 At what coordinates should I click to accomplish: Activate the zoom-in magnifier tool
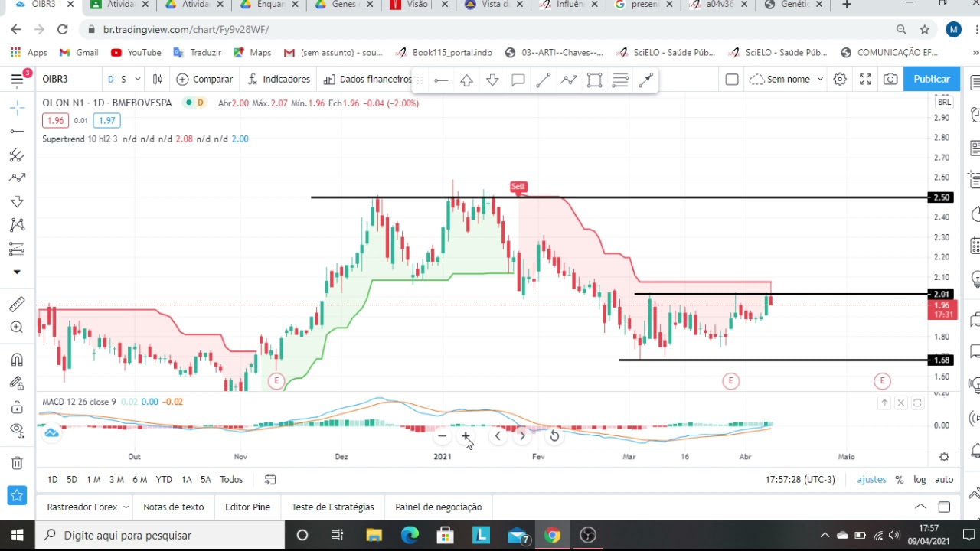[x=17, y=328]
